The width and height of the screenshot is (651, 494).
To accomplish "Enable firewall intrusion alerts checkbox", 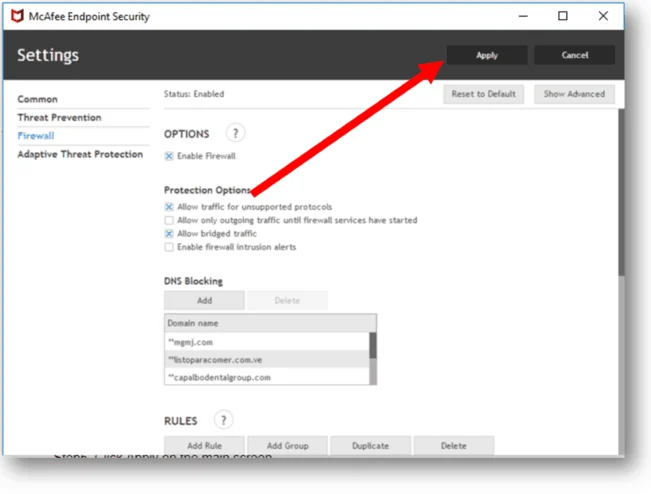I will click(x=169, y=247).
